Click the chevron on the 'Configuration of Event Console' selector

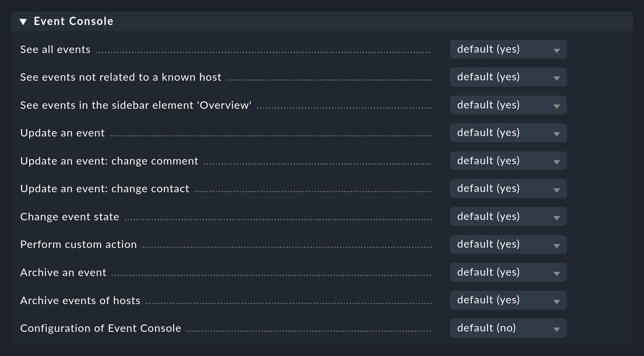tap(558, 328)
